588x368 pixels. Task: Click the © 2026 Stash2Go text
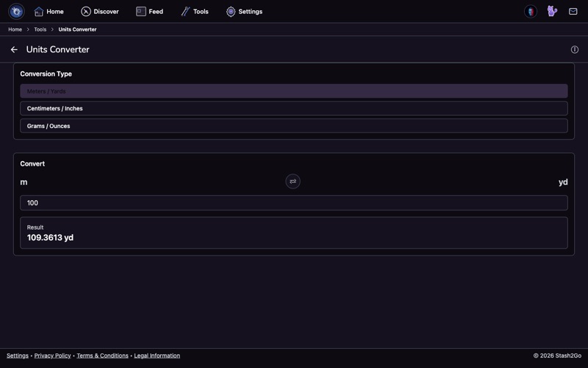(557, 355)
